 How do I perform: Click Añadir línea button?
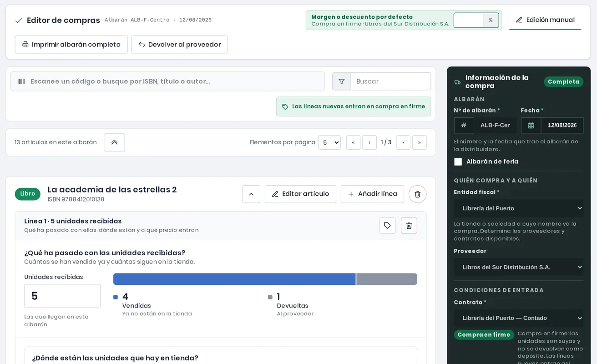coord(372,194)
